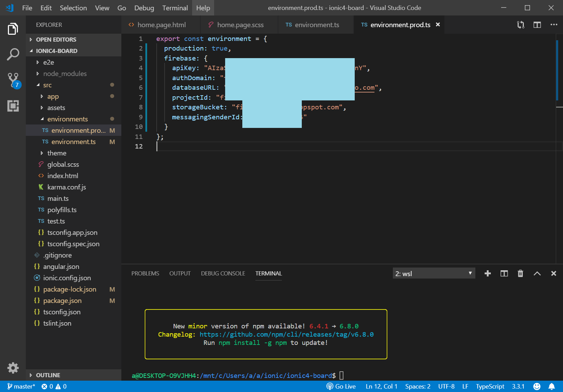This screenshot has height=392, width=563.
Task: Open the Terminal menu
Action: [x=175, y=8]
